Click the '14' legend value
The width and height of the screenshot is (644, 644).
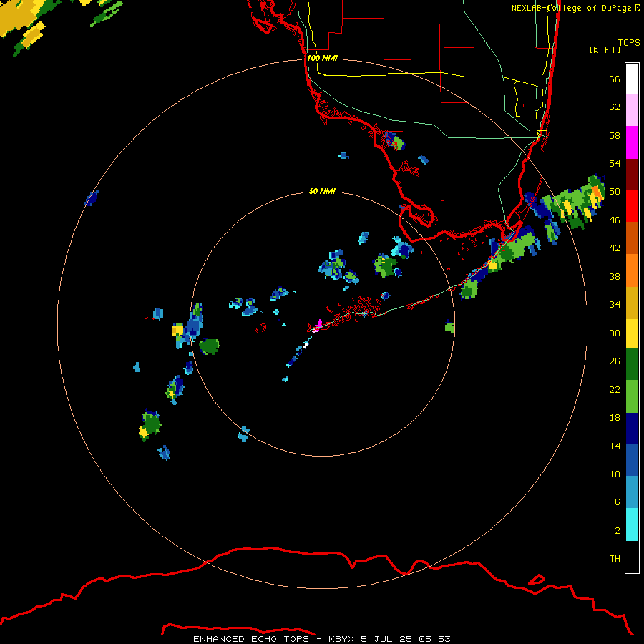[x=615, y=446]
